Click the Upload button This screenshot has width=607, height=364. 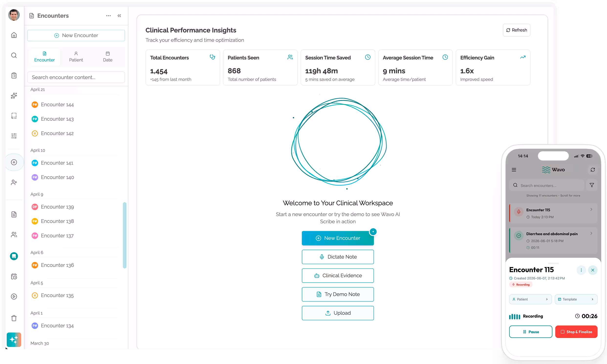click(x=338, y=313)
